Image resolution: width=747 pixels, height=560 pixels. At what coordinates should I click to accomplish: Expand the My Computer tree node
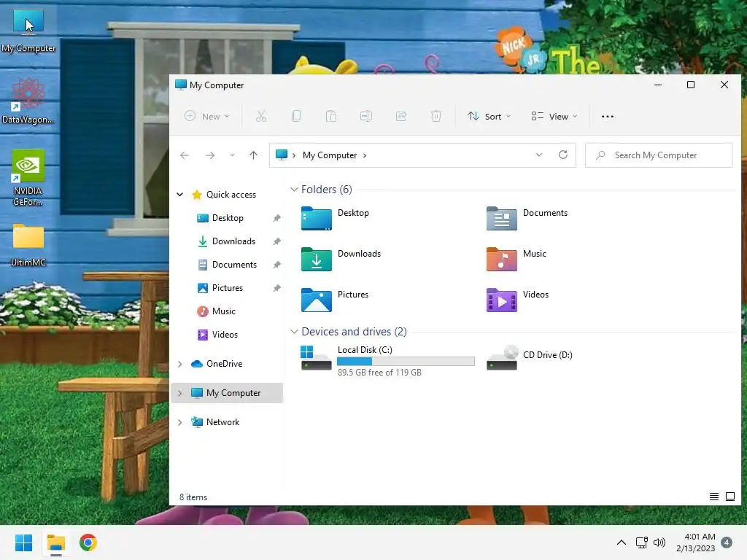(x=180, y=393)
